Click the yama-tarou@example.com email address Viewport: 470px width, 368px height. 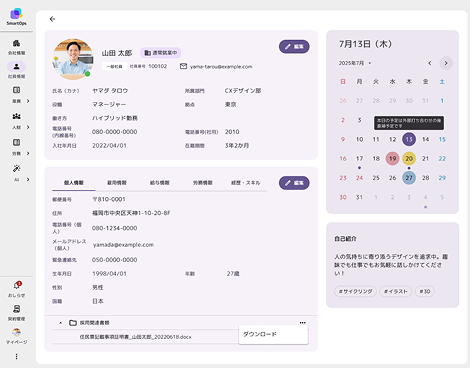pyautogui.click(x=221, y=67)
